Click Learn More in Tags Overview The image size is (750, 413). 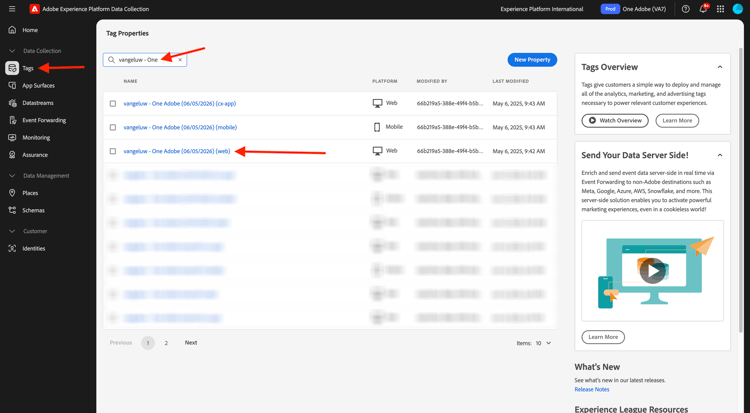point(677,121)
